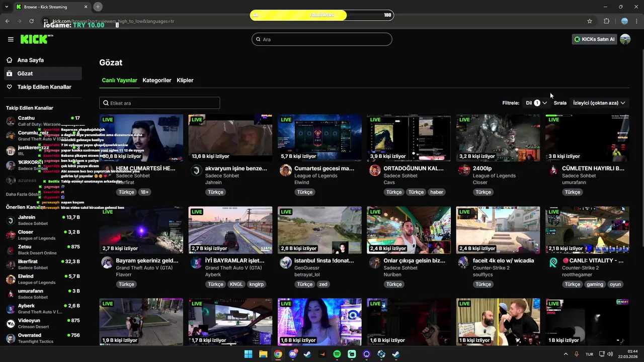Reload the page with refresh icon
644x362 pixels.
coord(32,21)
